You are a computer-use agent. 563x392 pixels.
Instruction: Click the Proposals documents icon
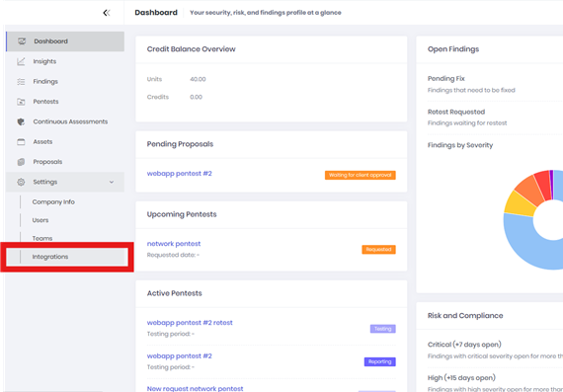[x=21, y=162]
